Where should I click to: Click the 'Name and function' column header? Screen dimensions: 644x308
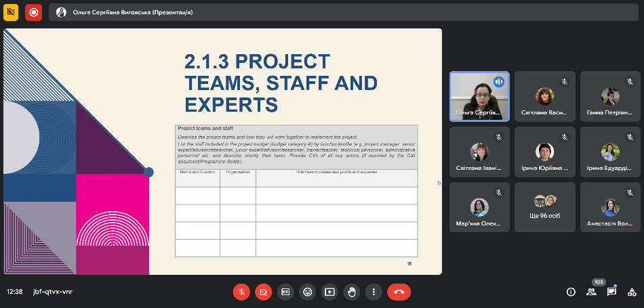click(197, 172)
